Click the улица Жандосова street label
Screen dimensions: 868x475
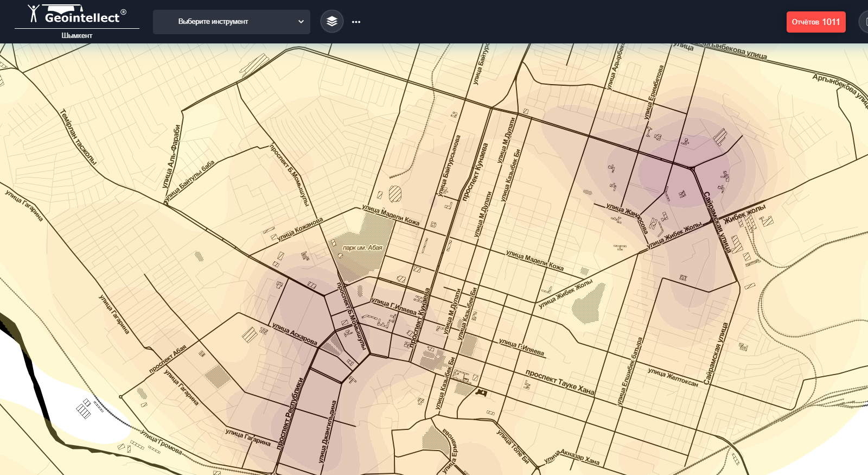pyautogui.click(x=627, y=218)
